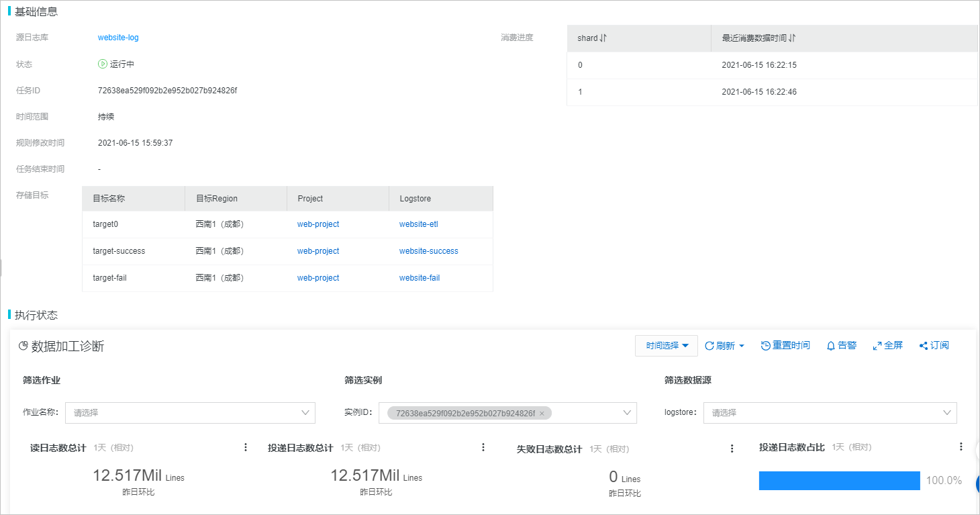
Task: Open web-project link in target0 row
Action: click(x=318, y=224)
